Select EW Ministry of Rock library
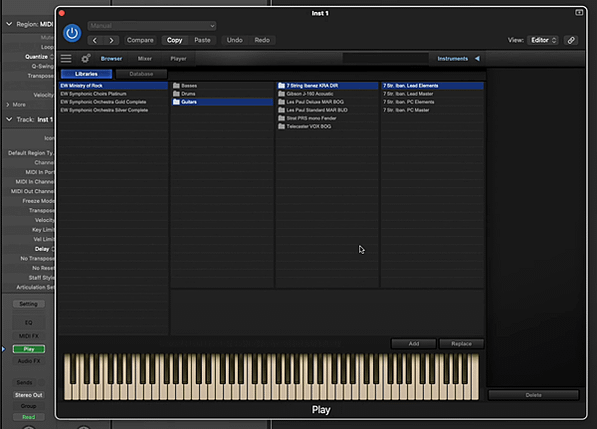 click(x=113, y=86)
